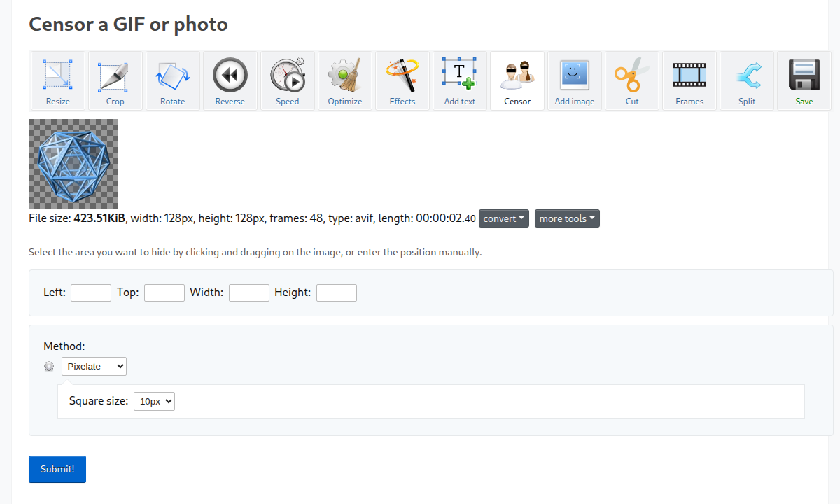Open the Pixelate method dropdown
The width and height of the screenshot is (840, 504).
click(94, 366)
